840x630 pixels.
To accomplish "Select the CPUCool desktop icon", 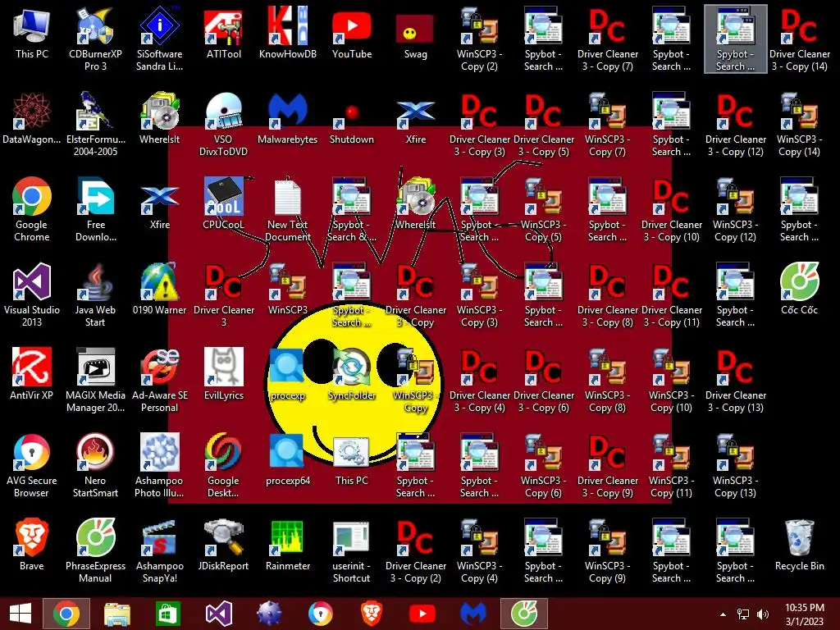I will pos(224,203).
